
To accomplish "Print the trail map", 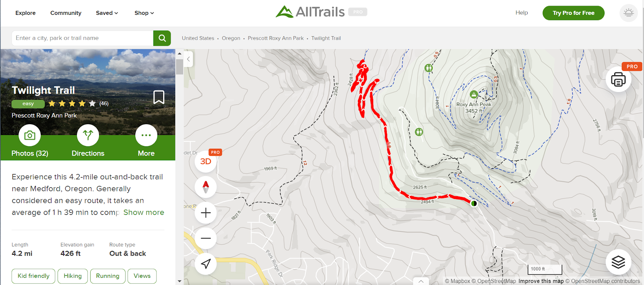I will [618, 79].
